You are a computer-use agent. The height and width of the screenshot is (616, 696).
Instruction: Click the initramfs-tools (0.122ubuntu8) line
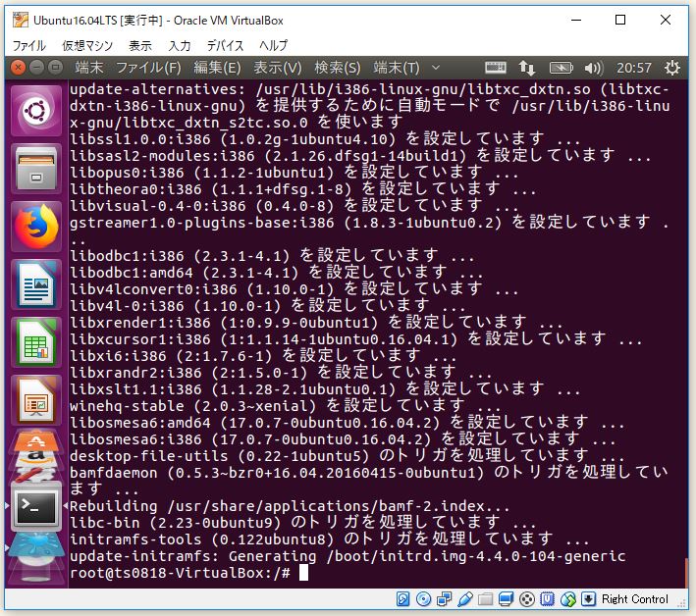click(329, 539)
